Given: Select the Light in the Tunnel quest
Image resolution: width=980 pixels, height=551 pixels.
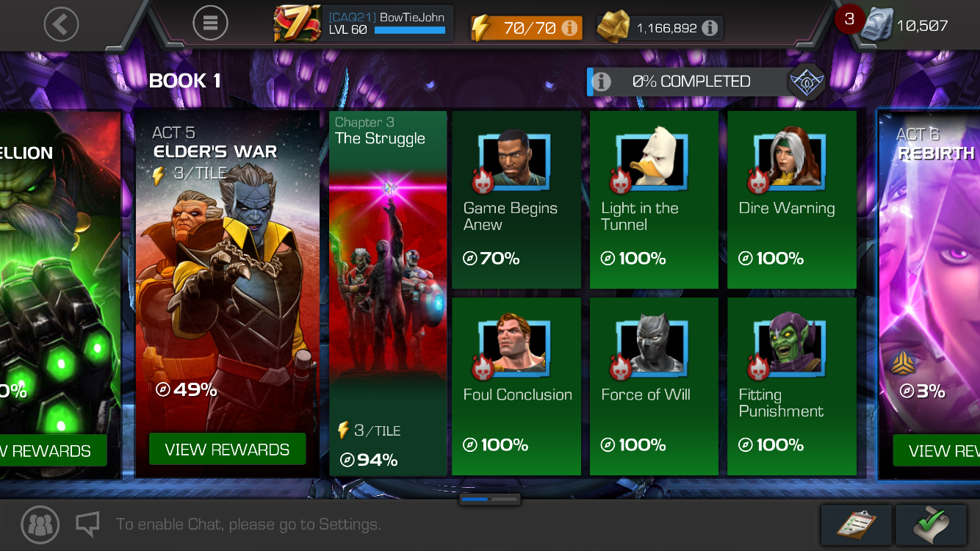Looking at the screenshot, I should (x=654, y=200).
